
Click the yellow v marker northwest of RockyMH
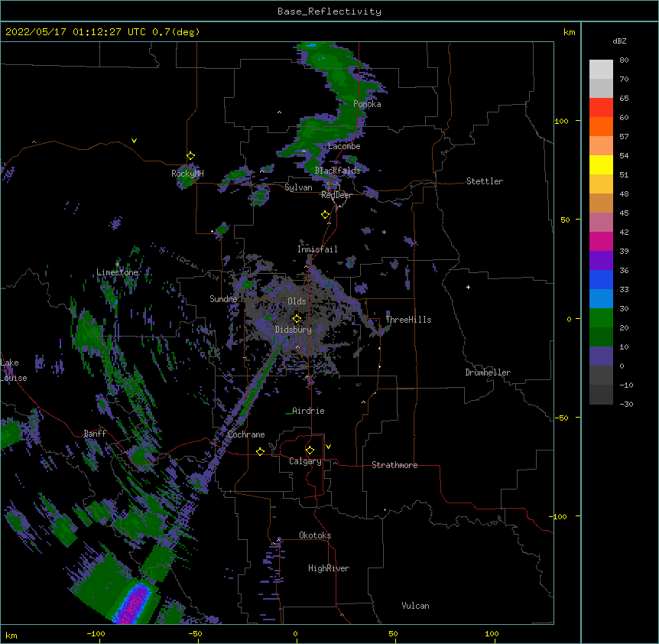134,141
